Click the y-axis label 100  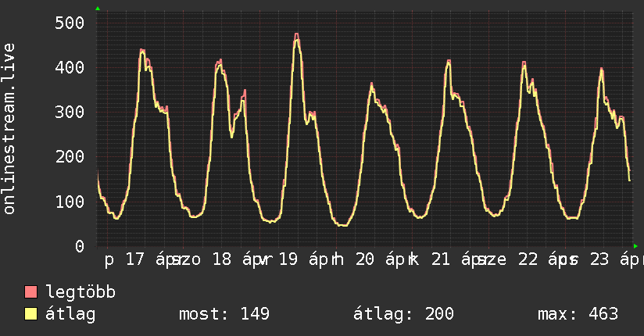[x=70, y=202]
